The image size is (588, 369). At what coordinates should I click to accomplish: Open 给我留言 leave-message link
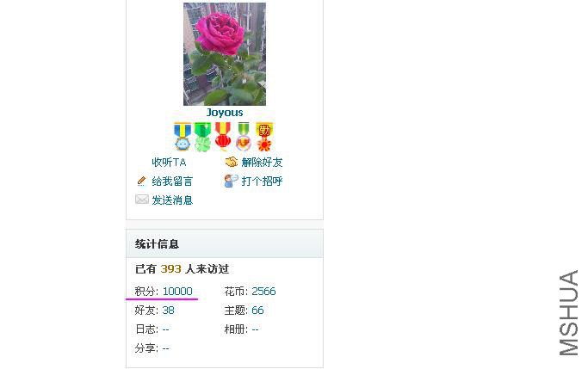[x=172, y=181]
